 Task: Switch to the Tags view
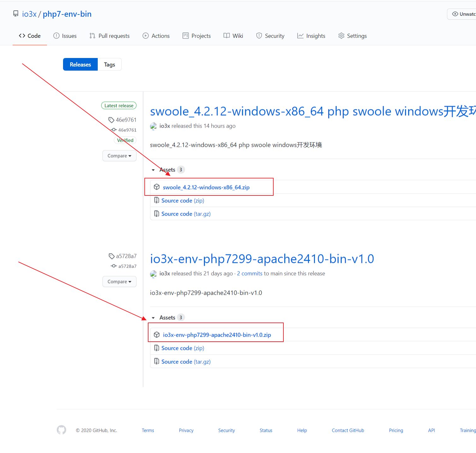click(x=109, y=64)
